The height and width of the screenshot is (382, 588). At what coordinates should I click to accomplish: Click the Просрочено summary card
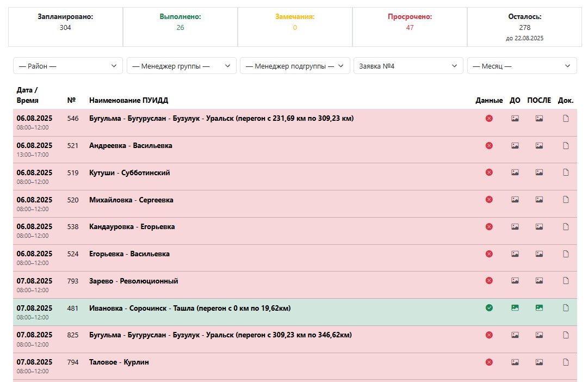410,27
